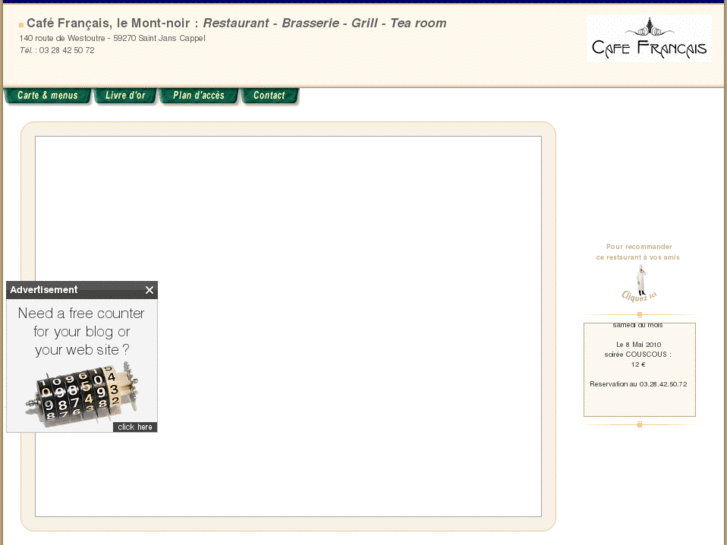Screen dimensions: 727x545
Task: Click 'Le 8 Mai 2010' date text
Action: point(638,344)
